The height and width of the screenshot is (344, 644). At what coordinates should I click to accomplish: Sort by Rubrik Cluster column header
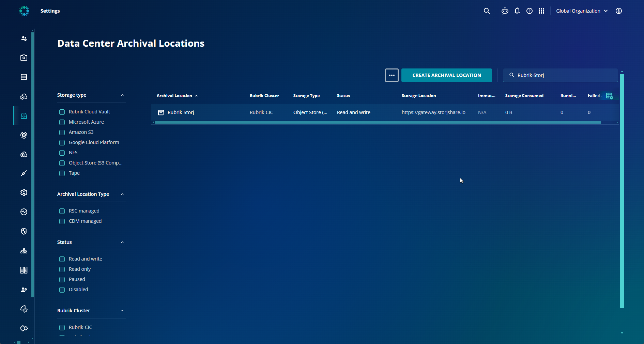pyautogui.click(x=264, y=96)
